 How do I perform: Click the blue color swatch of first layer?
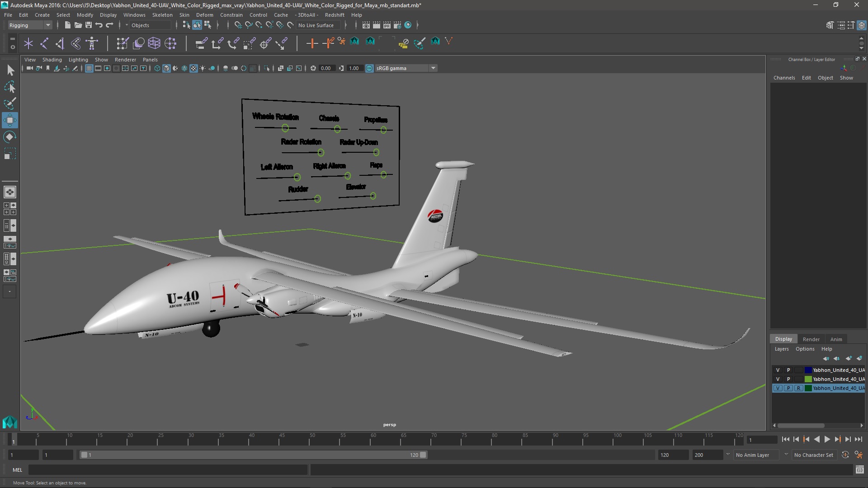pos(808,370)
